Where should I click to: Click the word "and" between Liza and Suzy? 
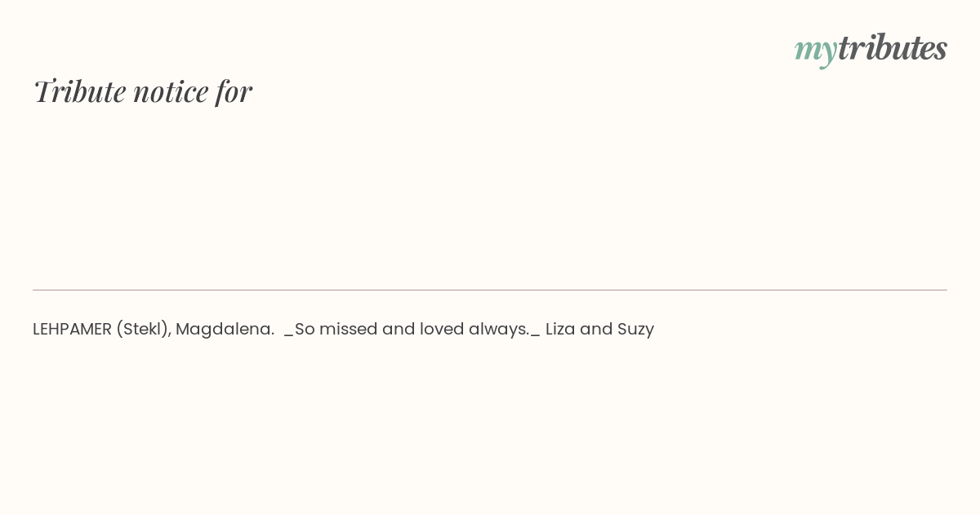(596, 329)
